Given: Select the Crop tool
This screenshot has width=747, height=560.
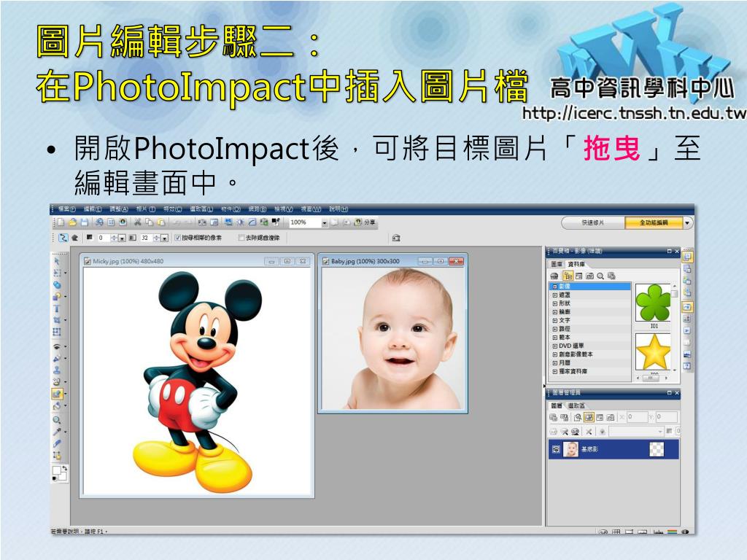Looking at the screenshot, I should tap(57, 319).
